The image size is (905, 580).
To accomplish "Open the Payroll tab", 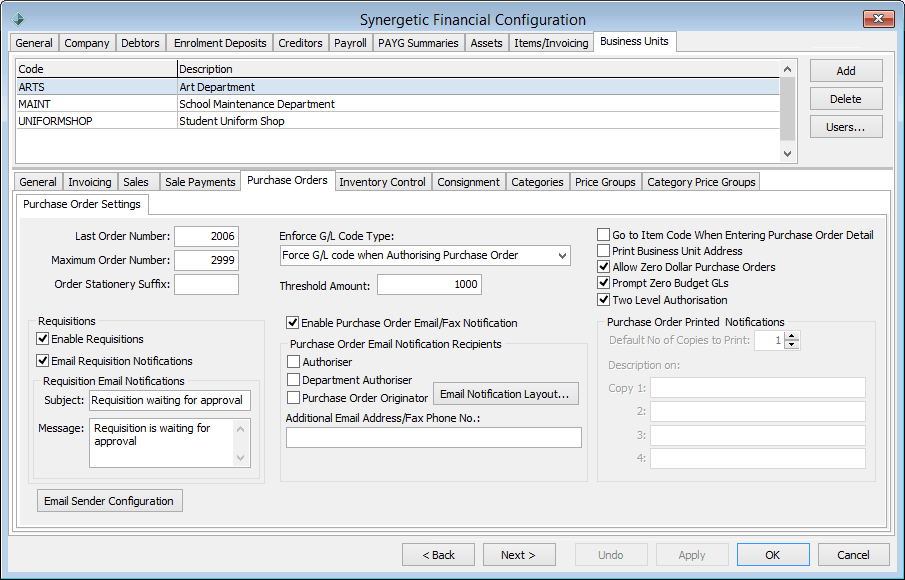I will click(x=350, y=43).
